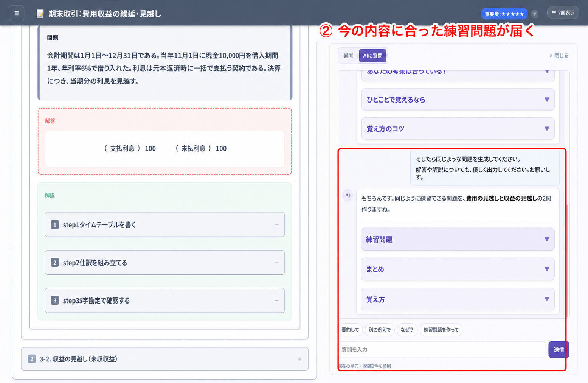Click the 別の例えで suggestion chip
Screen dimensions: 588x383
[380, 330]
